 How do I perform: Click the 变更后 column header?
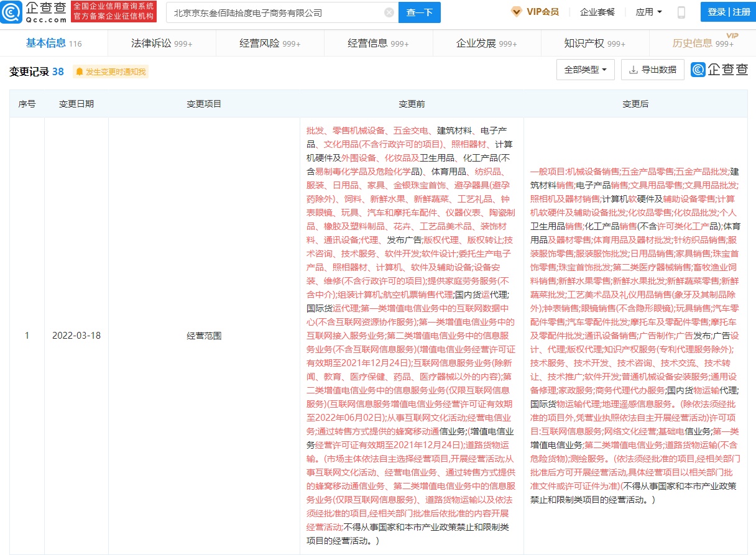click(x=635, y=104)
